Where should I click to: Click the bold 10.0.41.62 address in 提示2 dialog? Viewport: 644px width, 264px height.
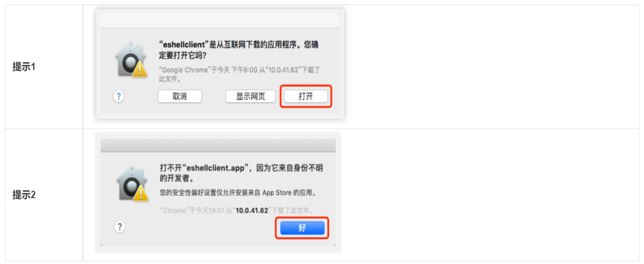pyautogui.click(x=251, y=211)
